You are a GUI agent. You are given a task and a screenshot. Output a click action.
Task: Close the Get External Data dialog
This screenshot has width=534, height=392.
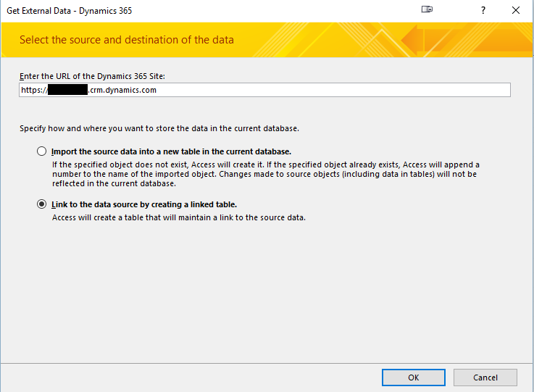pyautogui.click(x=516, y=10)
